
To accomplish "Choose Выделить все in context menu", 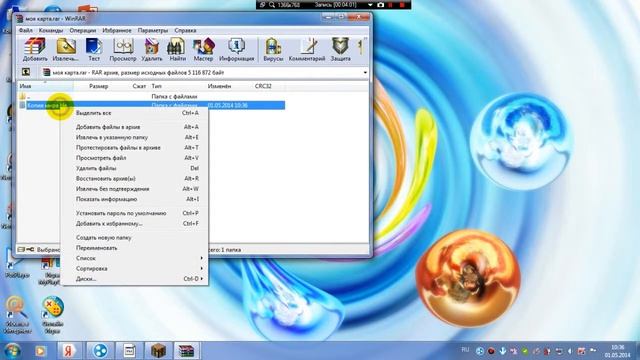I will pos(135,113).
